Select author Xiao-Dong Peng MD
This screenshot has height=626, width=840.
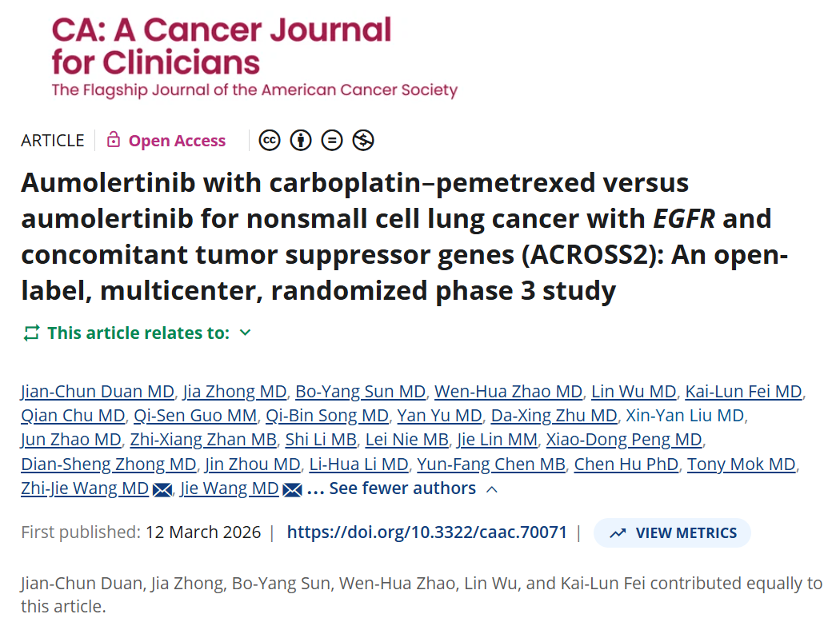click(624, 440)
